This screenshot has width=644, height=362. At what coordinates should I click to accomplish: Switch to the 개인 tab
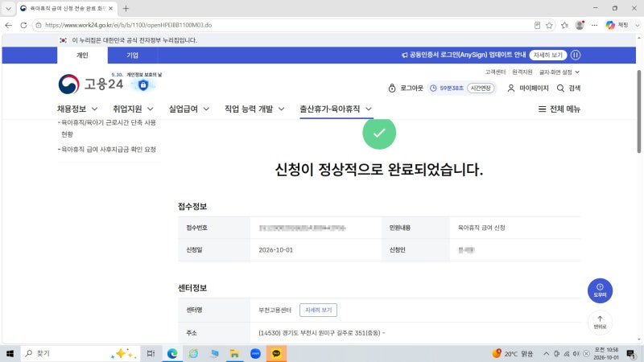pyautogui.click(x=82, y=55)
